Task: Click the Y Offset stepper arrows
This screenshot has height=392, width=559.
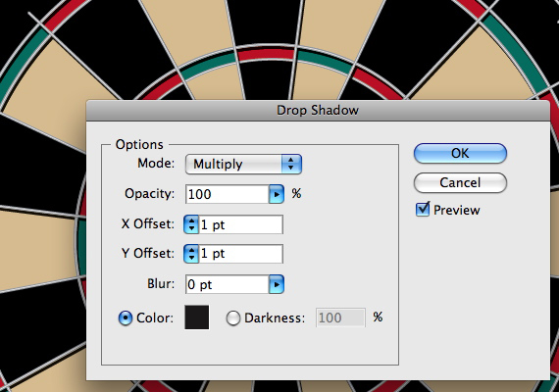Action: (x=191, y=254)
